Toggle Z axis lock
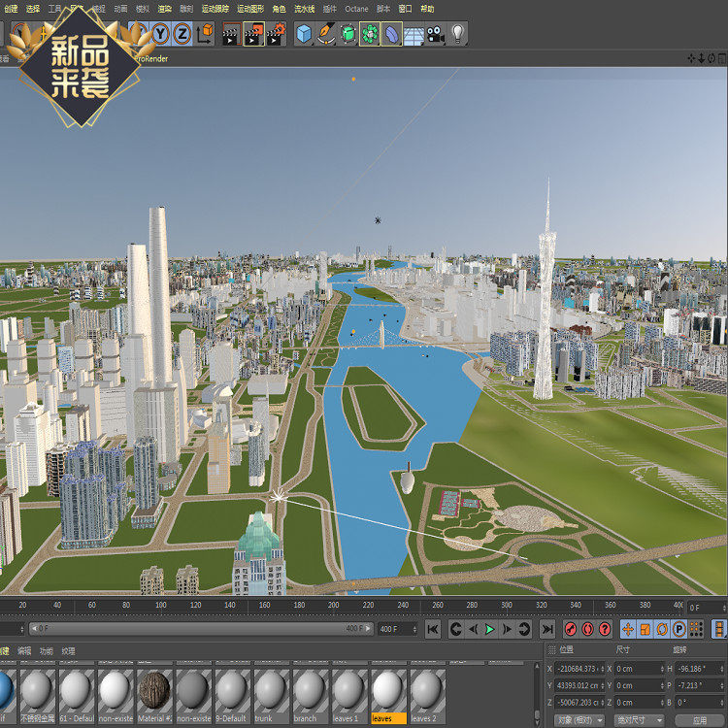 182,34
